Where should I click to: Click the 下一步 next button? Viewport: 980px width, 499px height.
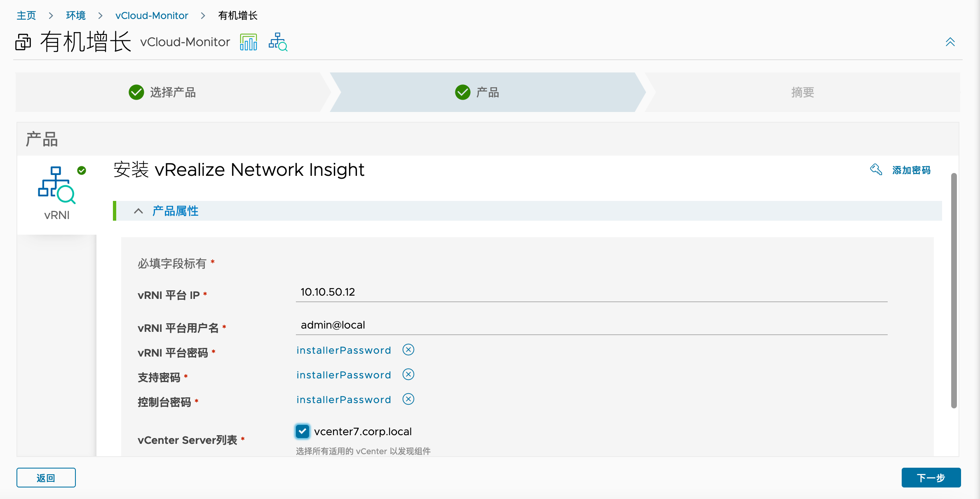[x=931, y=477]
